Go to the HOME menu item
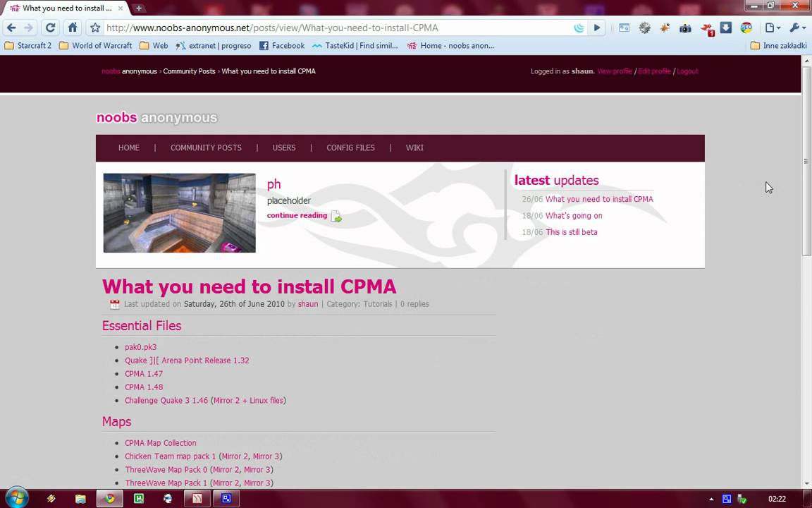Screen dimensions: 812x508 129,147
